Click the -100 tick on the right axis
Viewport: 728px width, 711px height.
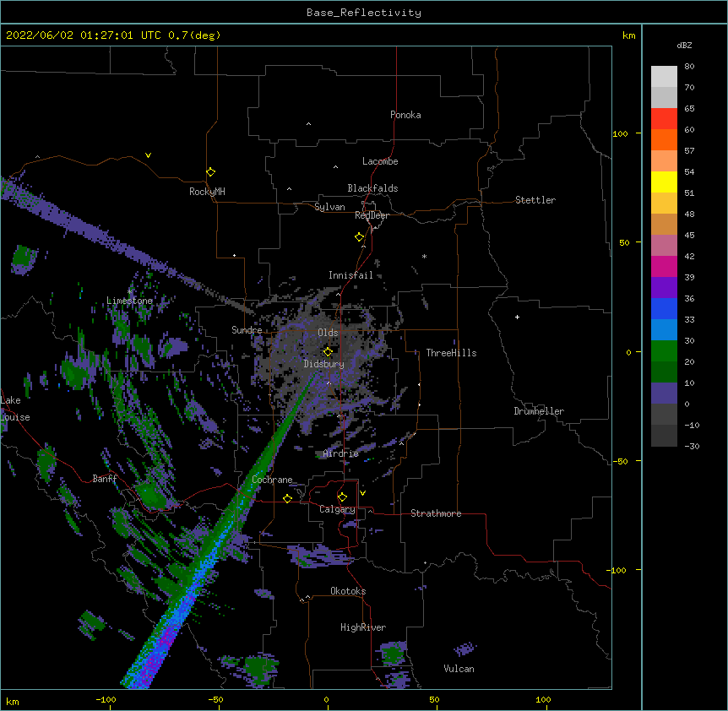[617, 571]
